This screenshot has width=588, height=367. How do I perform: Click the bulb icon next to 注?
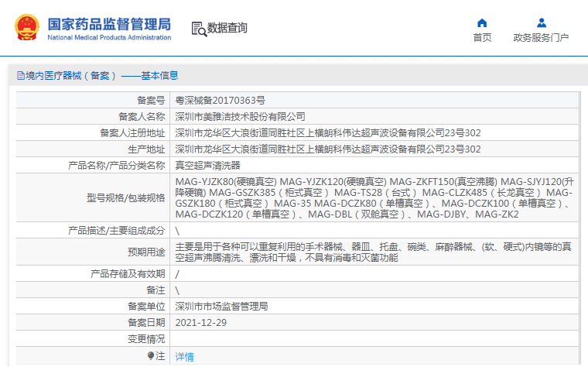(150, 355)
